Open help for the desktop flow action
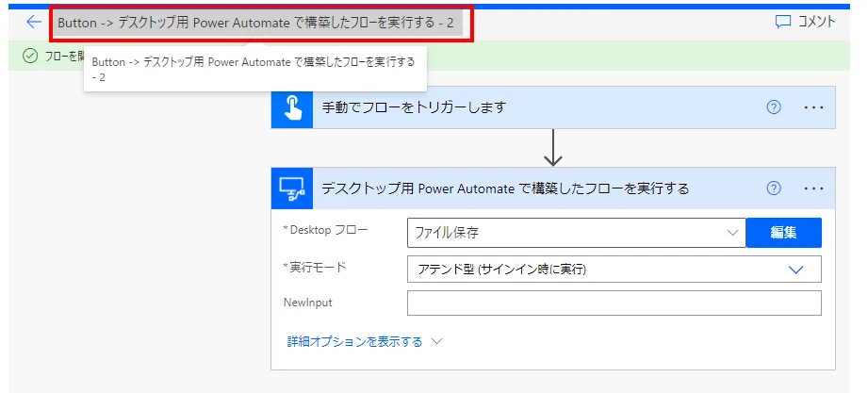868x393 pixels. coord(774,188)
